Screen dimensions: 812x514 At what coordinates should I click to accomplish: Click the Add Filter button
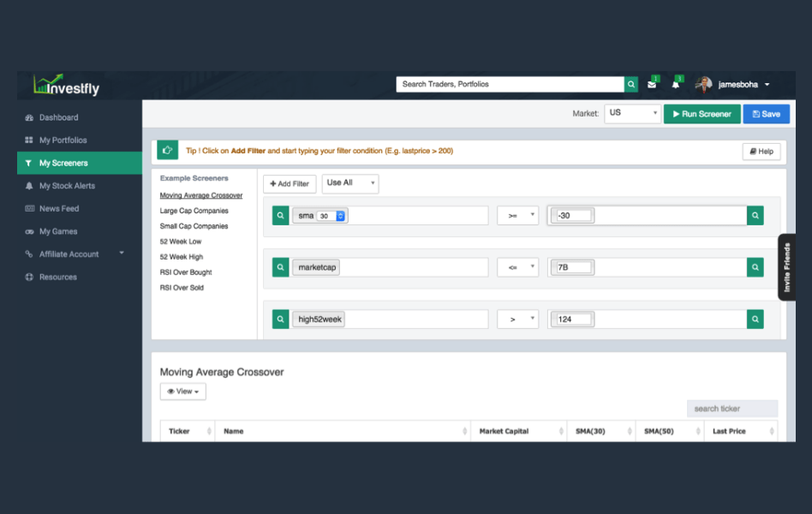point(290,184)
